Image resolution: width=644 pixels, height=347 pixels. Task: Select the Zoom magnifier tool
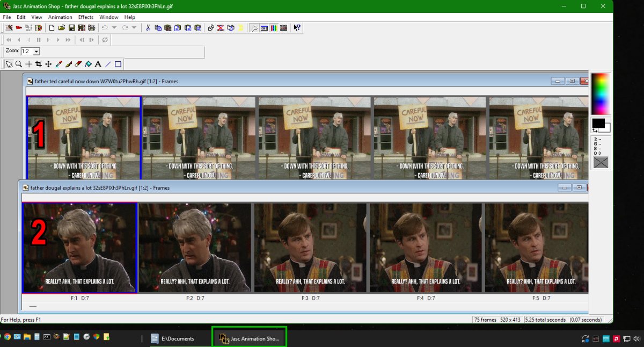pyautogui.click(x=18, y=64)
